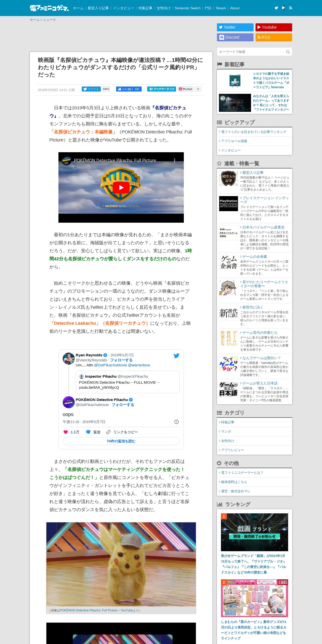The width and height of the screenshot is (322, 644).
Task: Click the YouTube channel avatar in video
Action: tap(66, 160)
